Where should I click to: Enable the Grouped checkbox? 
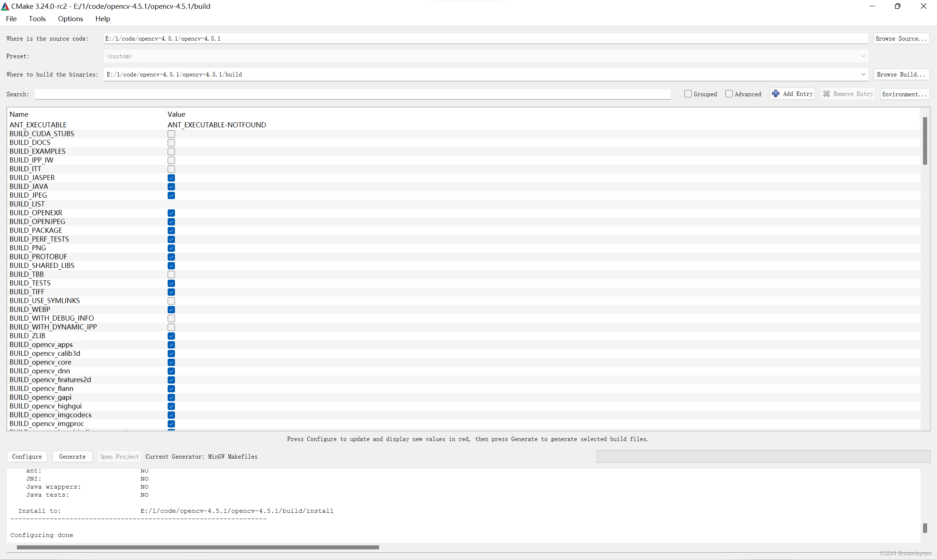click(688, 94)
